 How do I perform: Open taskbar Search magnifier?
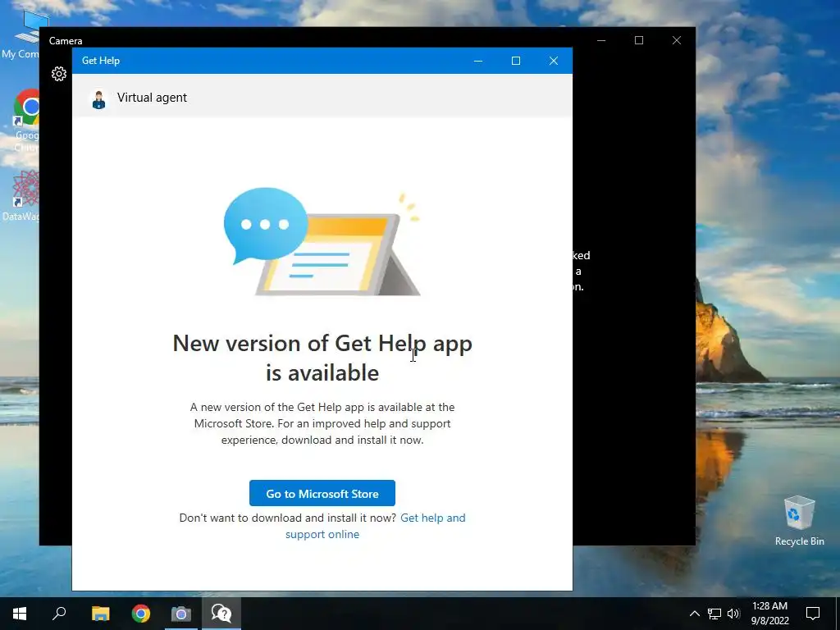click(59, 614)
